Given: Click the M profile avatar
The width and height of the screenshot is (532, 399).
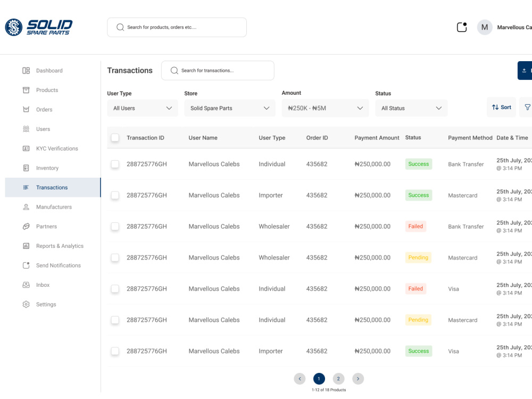Looking at the screenshot, I should click(x=485, y=27).
